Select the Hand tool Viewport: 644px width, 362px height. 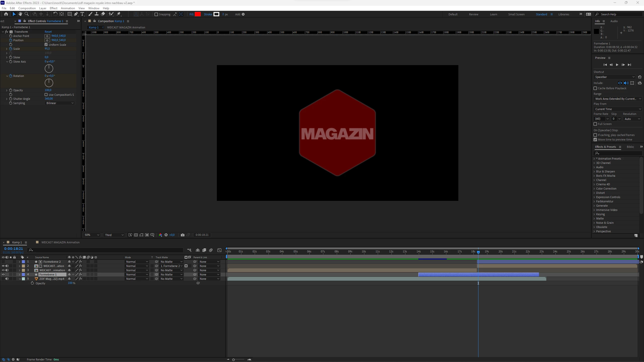20,14
